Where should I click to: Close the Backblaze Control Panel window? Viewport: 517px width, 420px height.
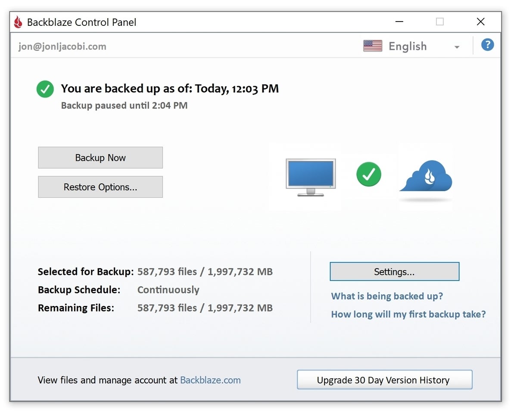coord(481,22)
